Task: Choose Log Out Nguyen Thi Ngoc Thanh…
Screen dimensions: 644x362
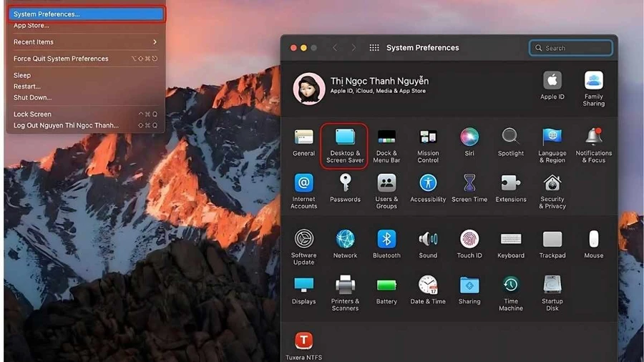Action: [x=86, y=126]
